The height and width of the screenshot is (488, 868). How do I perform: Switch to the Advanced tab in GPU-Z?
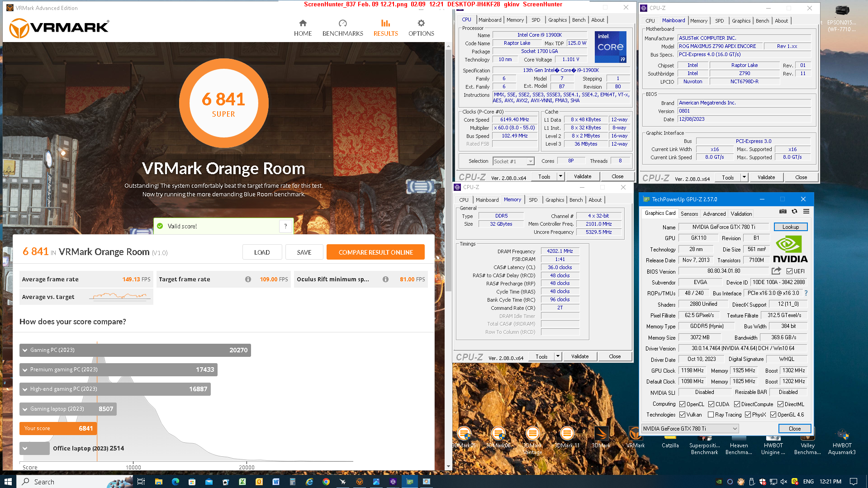coord(714,213)
